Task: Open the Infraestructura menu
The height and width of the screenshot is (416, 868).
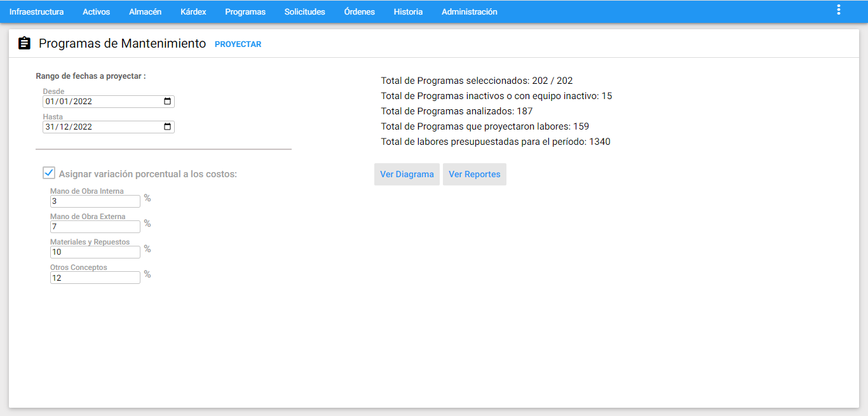Action: (x=36, y=12)
